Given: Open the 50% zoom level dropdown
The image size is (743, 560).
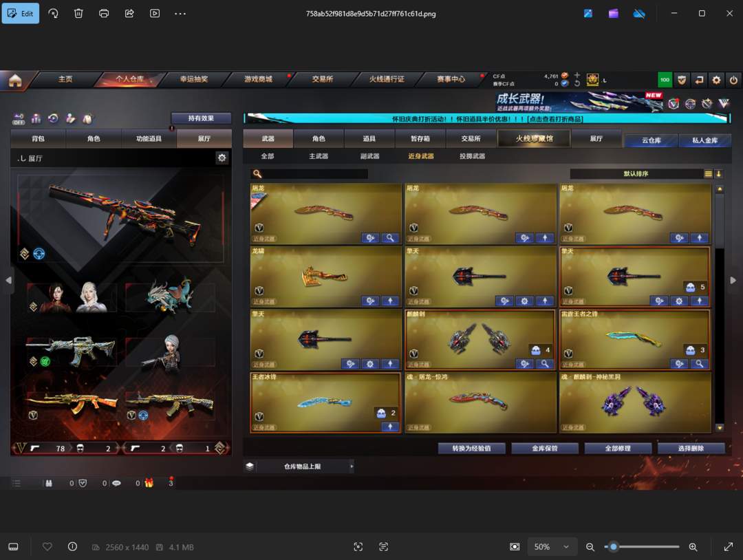Looking at the screenshot, I should pyautogui.click(x=552, y=547).
